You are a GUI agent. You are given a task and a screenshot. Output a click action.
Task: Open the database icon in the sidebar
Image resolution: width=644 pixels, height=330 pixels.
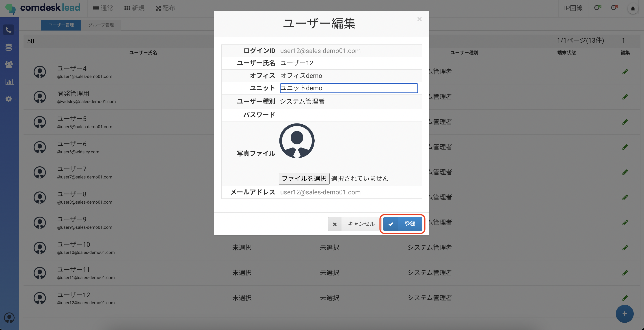(9, 47)
